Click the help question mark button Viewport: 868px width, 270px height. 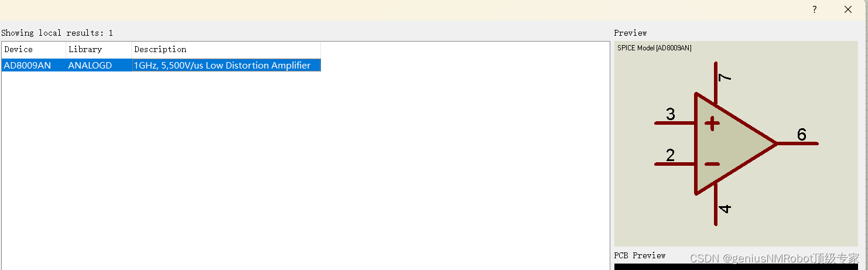(815, 9)
